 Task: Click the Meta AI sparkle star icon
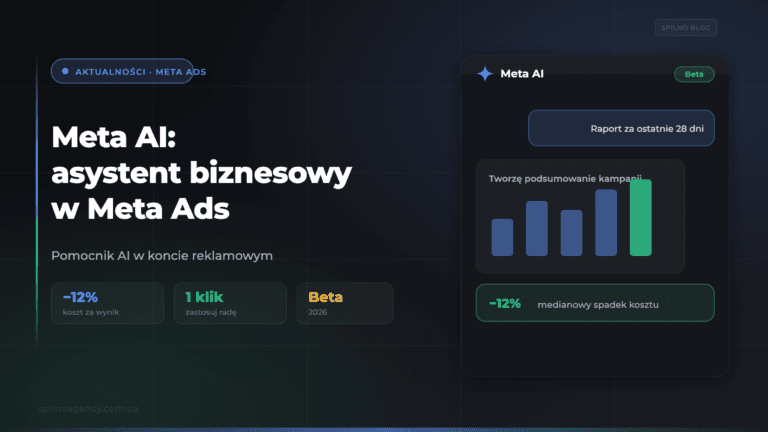pyautogui.click(x=485, y=73)
